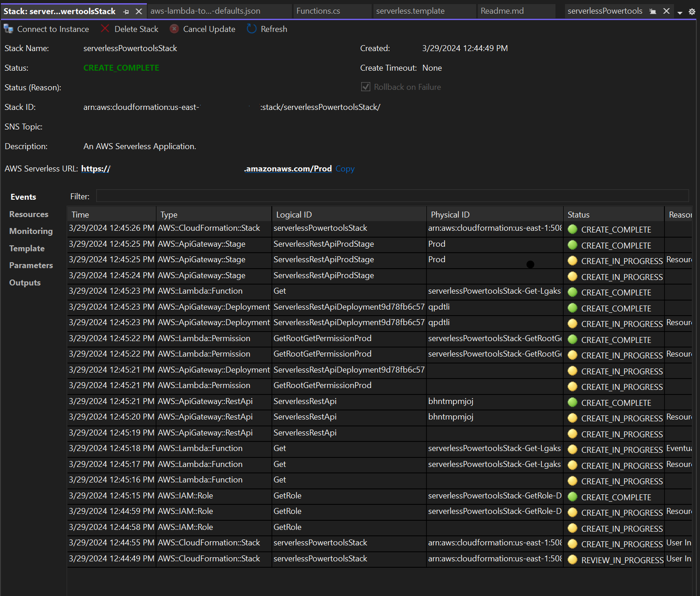Open the tab list dropdown arrow near the gear

[x=680, y=13]
